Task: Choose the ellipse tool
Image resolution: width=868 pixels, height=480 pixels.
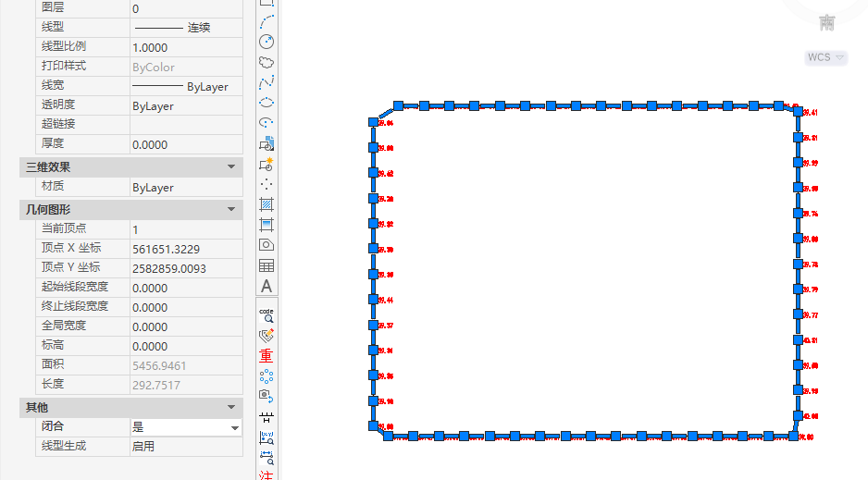Action: pos(267,102)
